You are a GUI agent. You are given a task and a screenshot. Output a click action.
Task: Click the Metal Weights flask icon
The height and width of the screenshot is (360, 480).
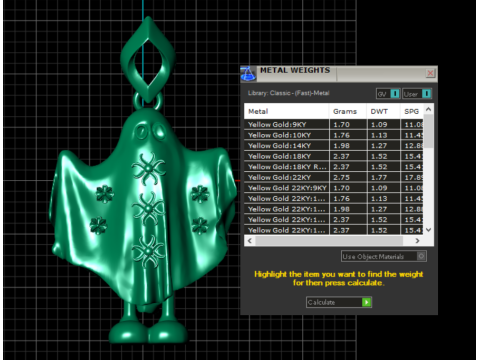pos(248,73)
